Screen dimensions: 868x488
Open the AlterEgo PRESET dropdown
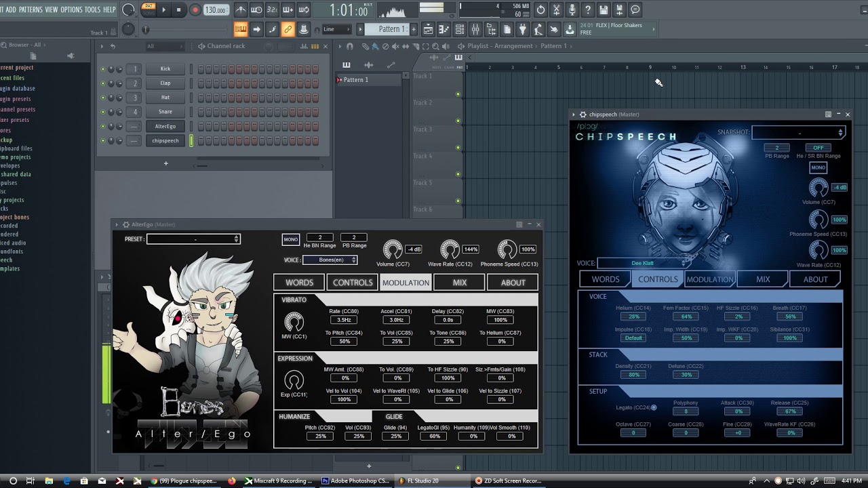point(193,239)
